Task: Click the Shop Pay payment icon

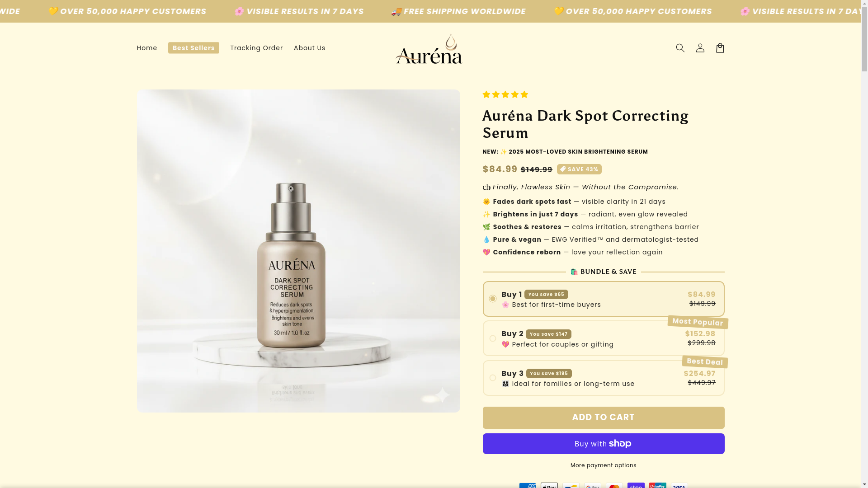Action: pos(636,486)
